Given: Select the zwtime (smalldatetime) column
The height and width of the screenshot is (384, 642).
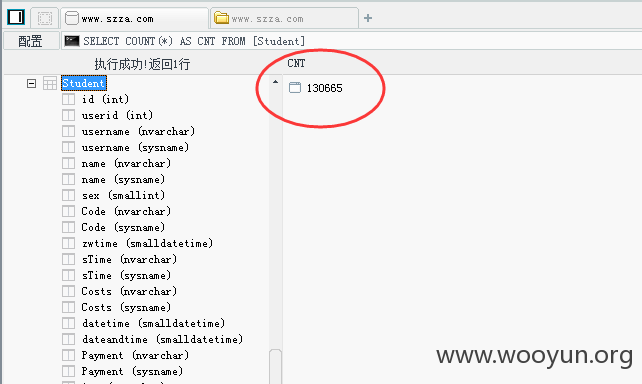Looking at the screenshot, I should pos(147,243).
